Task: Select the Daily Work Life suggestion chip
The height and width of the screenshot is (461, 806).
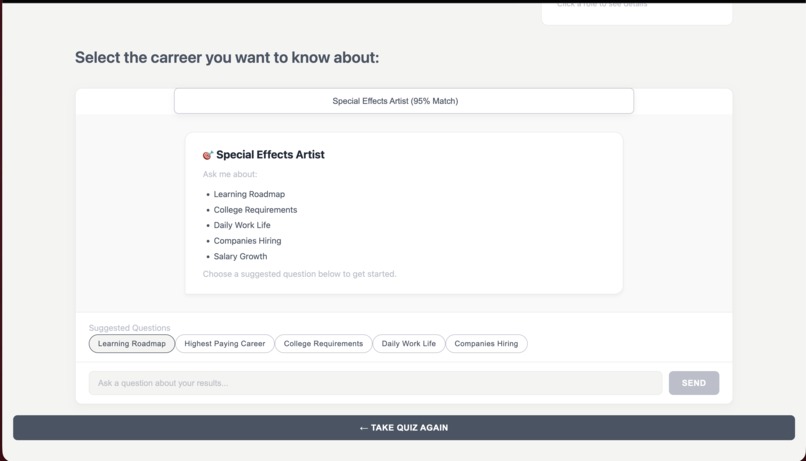Action: 409,343
